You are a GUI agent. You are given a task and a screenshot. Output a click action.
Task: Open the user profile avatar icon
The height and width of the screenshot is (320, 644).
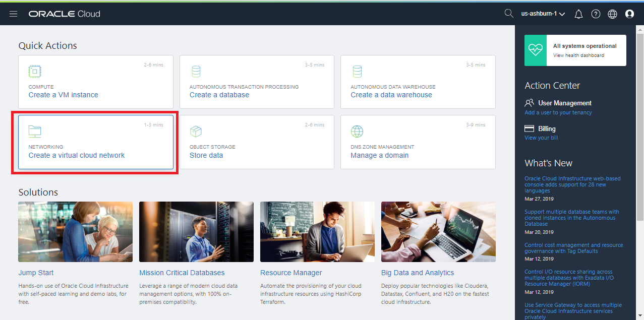point(629,14)
